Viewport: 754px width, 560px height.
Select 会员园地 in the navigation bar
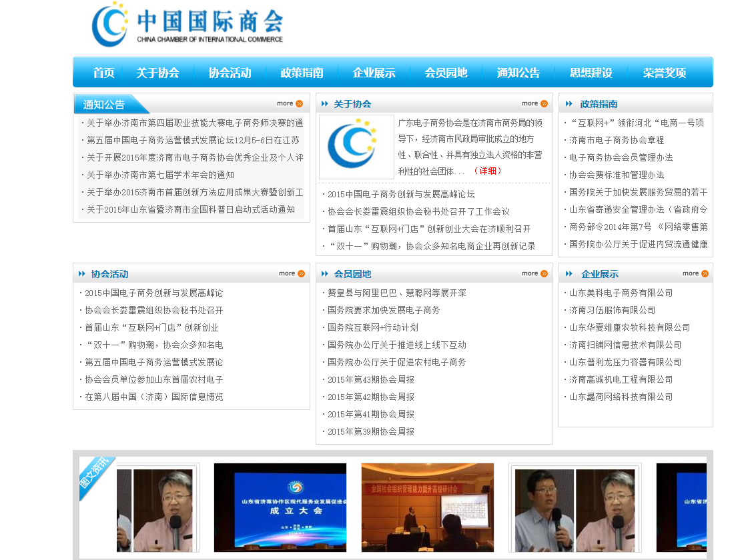point(446,73)
